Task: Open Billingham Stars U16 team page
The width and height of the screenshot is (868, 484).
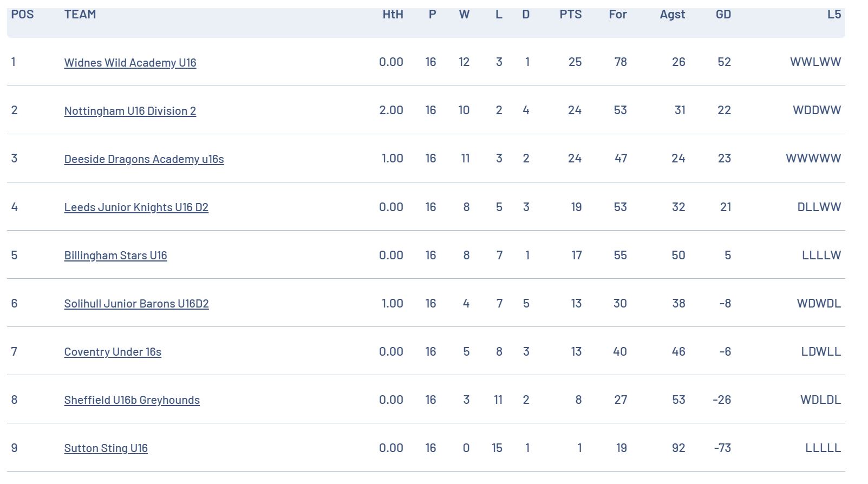Action: click(115, 255)
